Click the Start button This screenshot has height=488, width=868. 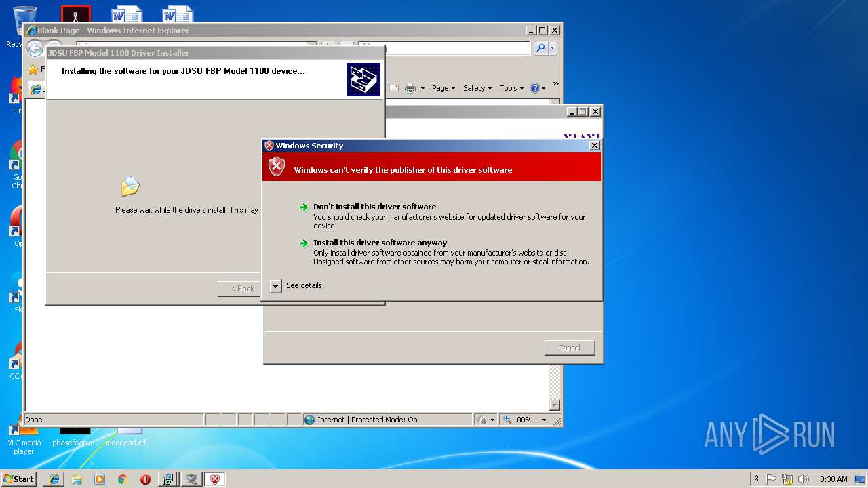(19, 479)
